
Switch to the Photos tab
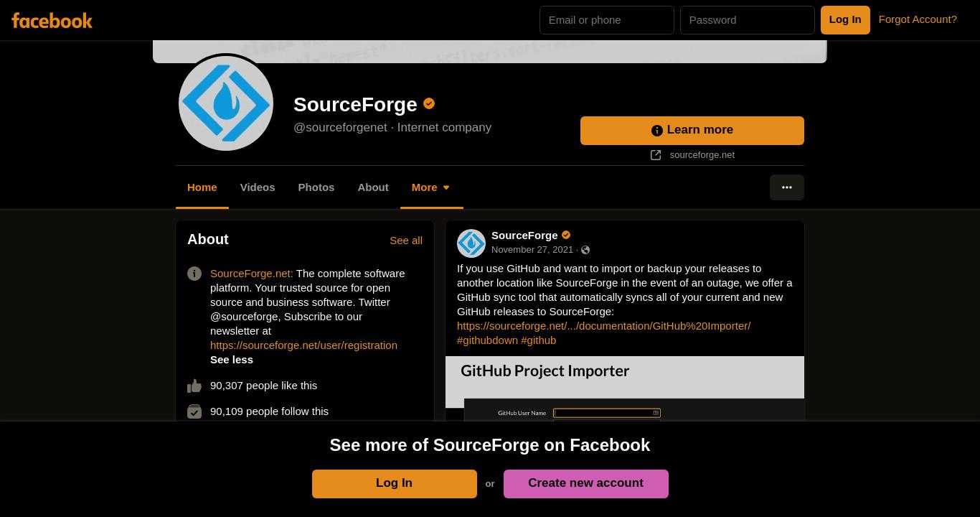316,187
